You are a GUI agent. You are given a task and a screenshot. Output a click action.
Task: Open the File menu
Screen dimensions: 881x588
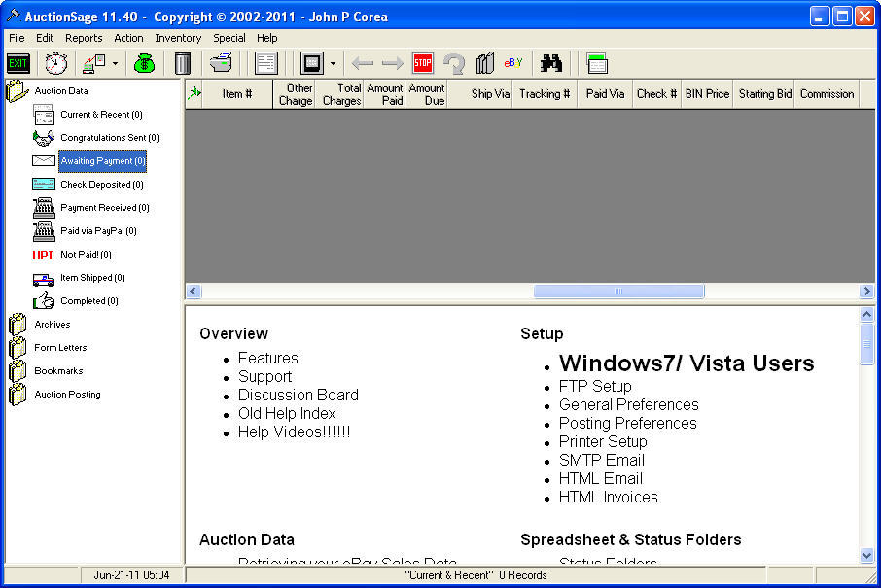tap(17, 38)
